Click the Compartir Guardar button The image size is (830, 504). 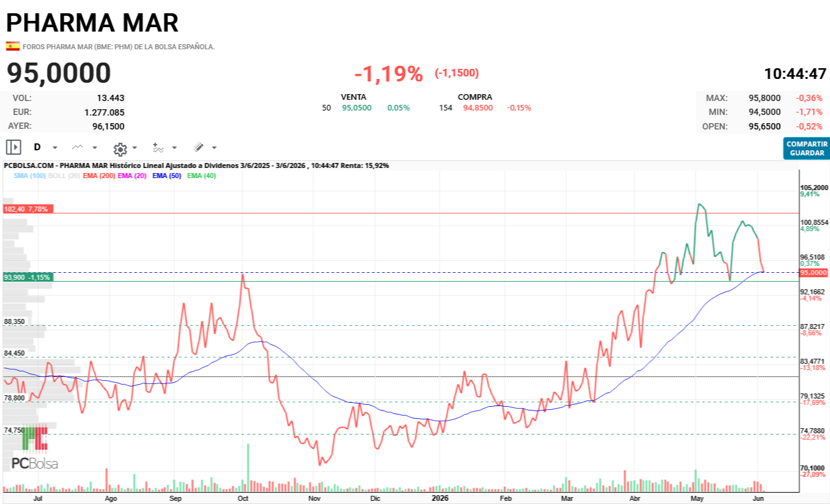[x=807, y=148]
